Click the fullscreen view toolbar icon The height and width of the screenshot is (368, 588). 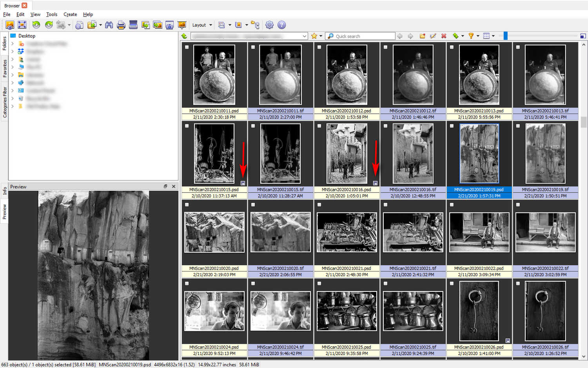tap(22, 25)
